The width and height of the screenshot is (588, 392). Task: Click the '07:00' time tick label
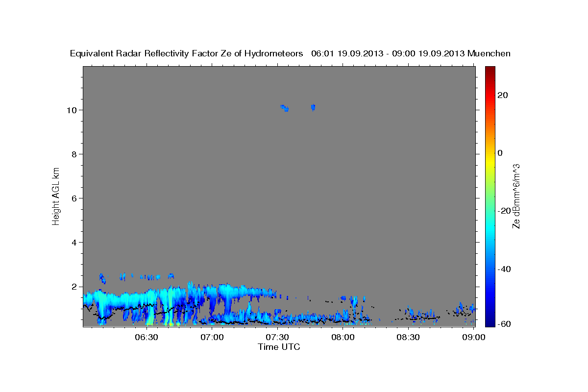pyautogui.click(x=212, y=337)
